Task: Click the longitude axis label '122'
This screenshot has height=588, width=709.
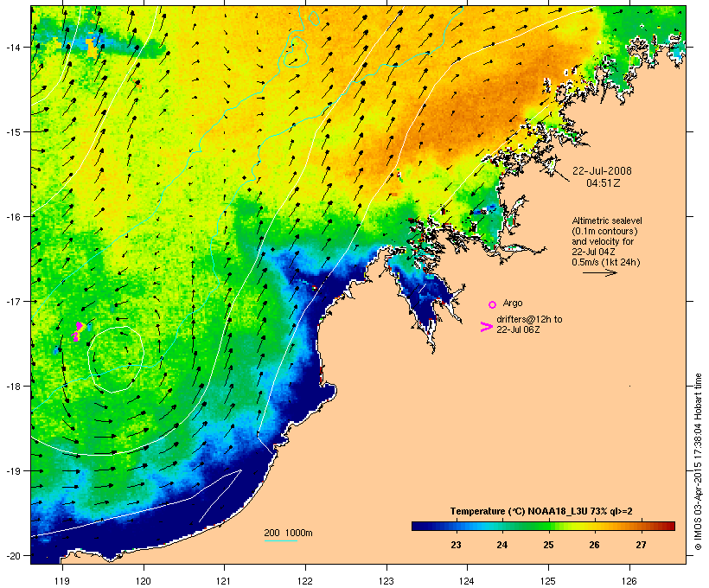Action: coord(305,581)
